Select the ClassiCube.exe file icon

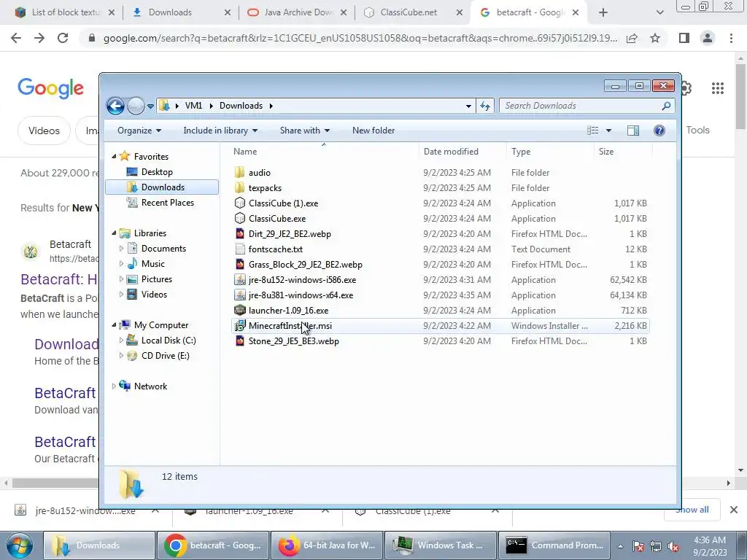coord(239,219)
